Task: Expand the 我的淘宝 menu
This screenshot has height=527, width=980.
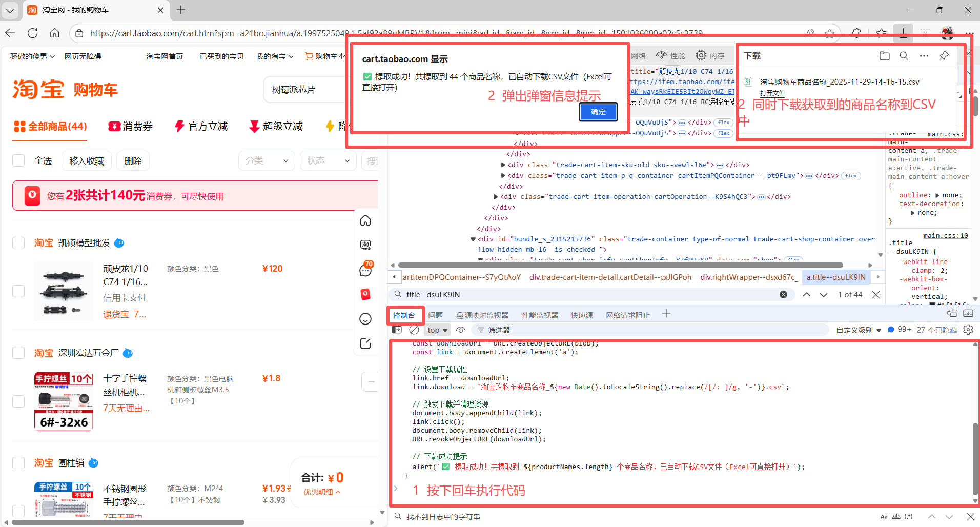Action: click(275, 56)
